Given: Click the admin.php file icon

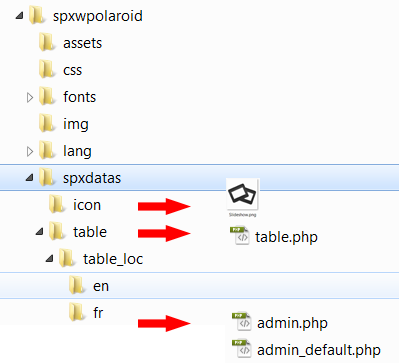Looking at the screenshot, I should click(241, 321).
